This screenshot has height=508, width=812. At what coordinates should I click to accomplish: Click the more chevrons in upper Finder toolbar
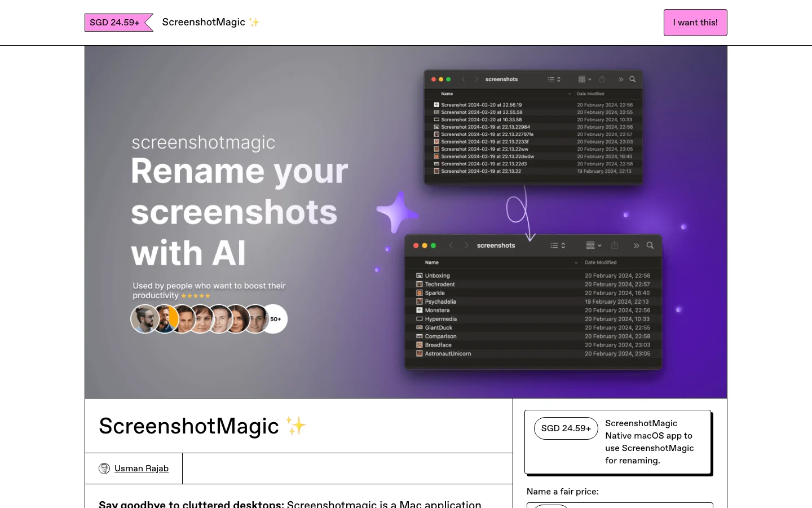click(621, 80)
